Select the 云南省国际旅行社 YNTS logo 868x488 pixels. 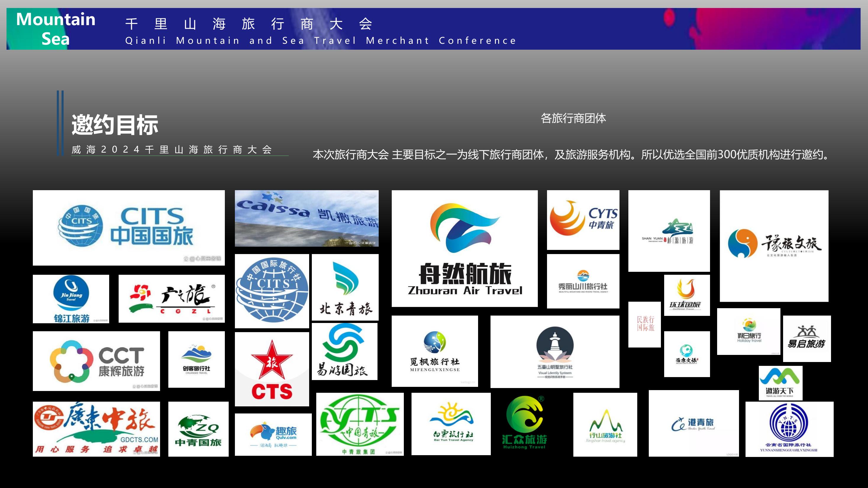pyautogui.click(x=790, y=429)
